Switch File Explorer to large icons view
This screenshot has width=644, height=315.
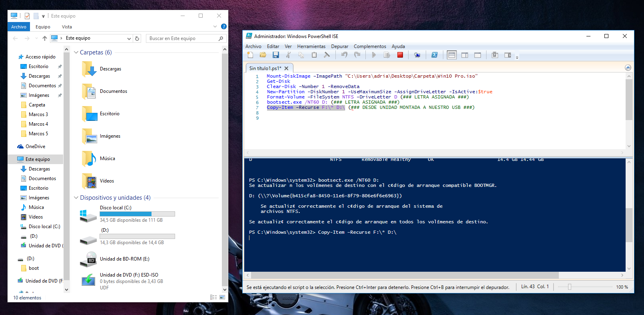point(222,297)
